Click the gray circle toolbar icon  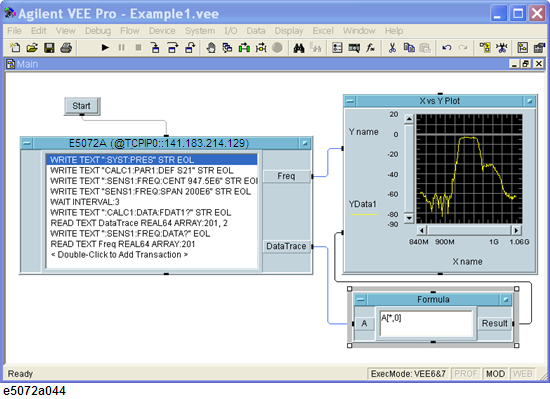coord(277,48)
